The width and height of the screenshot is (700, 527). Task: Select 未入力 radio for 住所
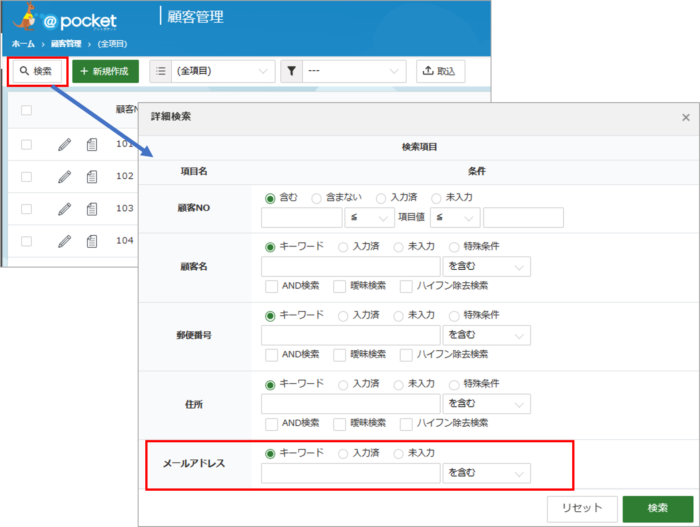(398, 385)
